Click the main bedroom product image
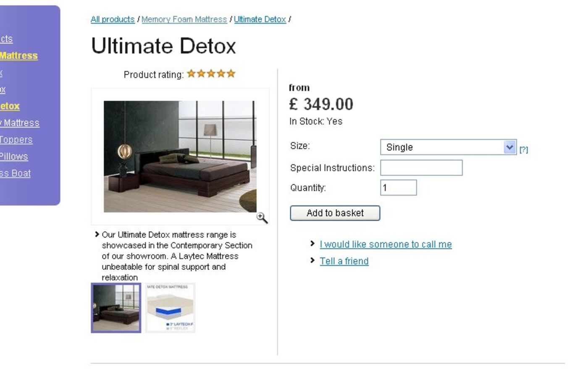The height and width of the screenshot is (382, 588). tap(180, 156)
